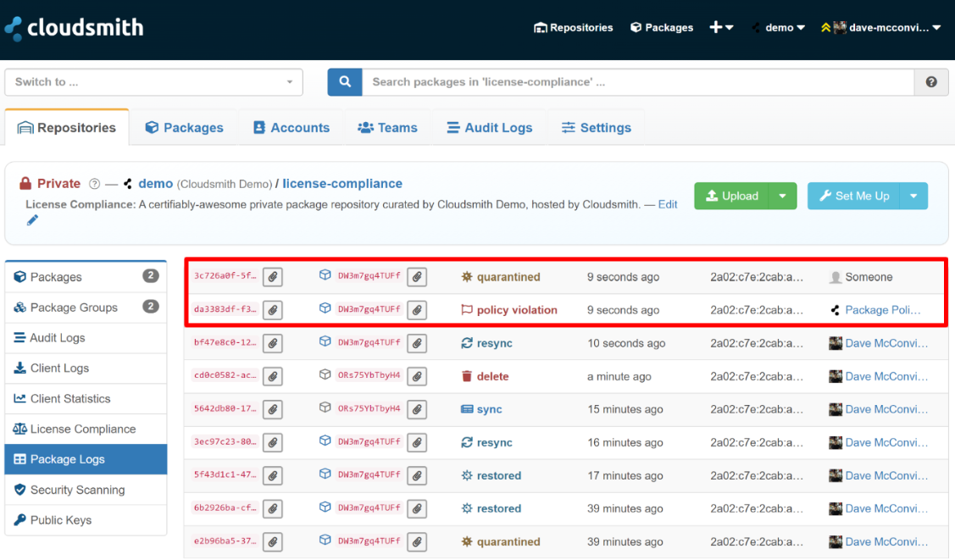Screen dimensions: 955x560
Task: Click the trash icon beside delete
Action: click(x=467, y=376)
